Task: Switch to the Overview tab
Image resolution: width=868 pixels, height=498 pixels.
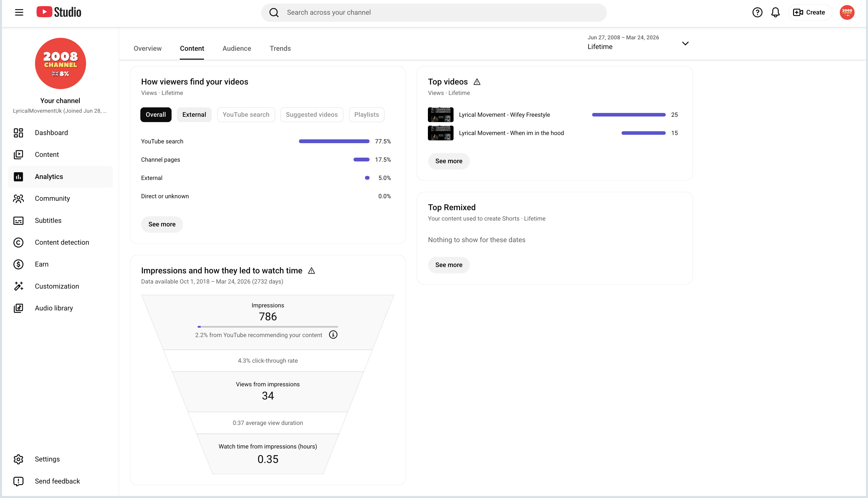Action: (147, 48)
